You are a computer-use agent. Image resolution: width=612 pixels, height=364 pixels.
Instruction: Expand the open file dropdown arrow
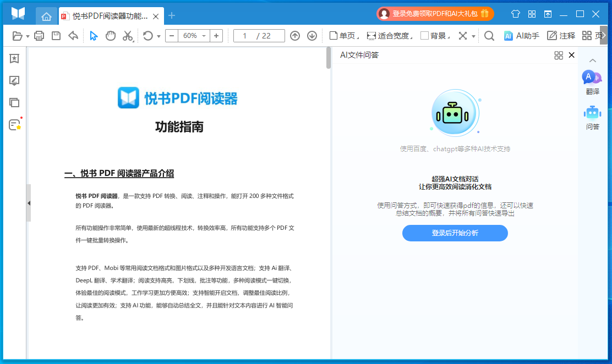(x=28, y=36)
